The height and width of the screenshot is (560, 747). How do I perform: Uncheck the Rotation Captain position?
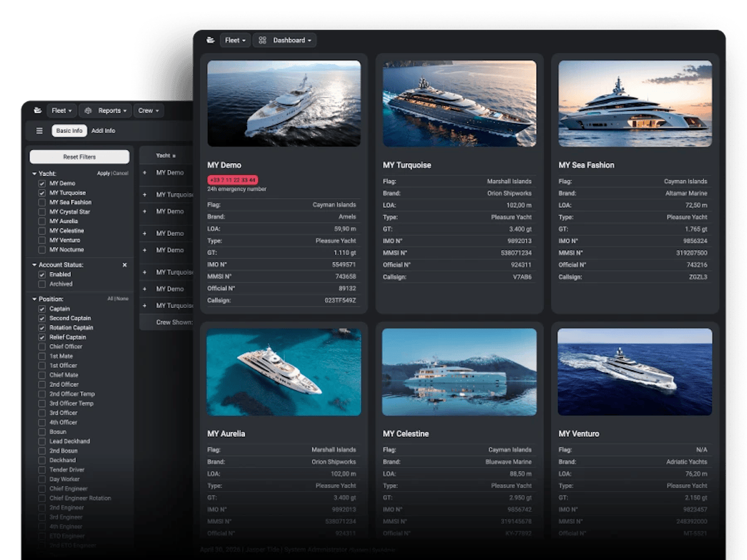point(42,327)
